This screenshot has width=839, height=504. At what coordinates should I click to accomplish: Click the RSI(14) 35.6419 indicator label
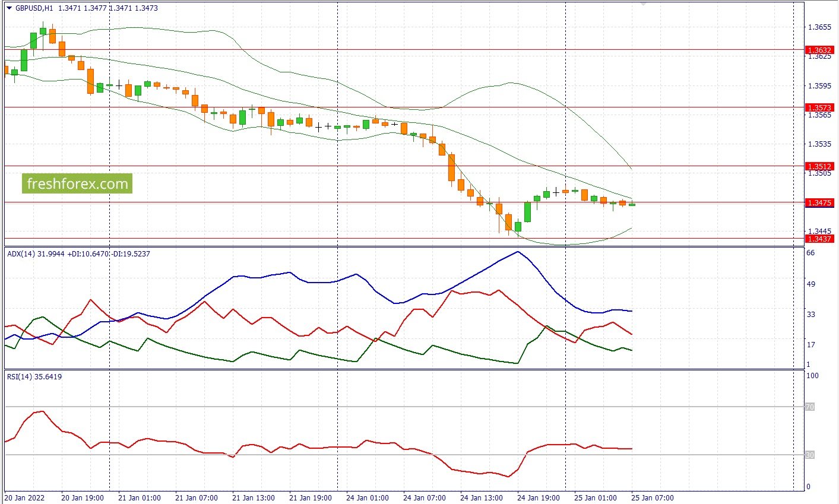(x=34, y=376)
